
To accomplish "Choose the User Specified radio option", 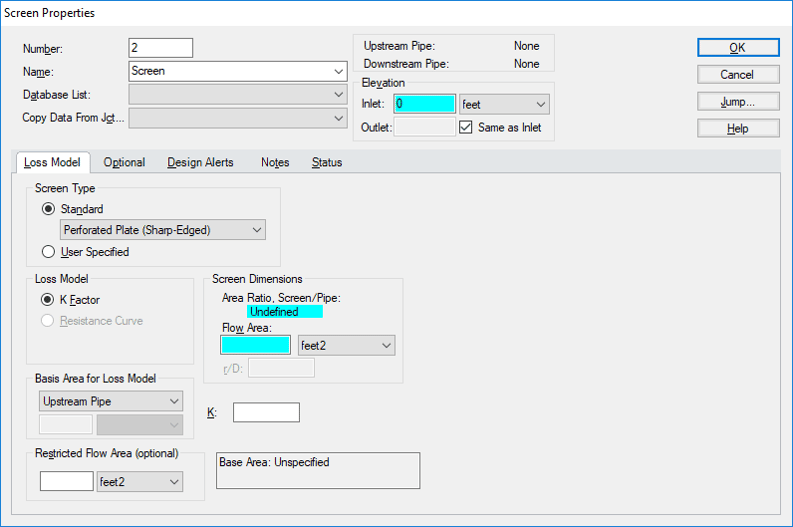I will [49, 252].
